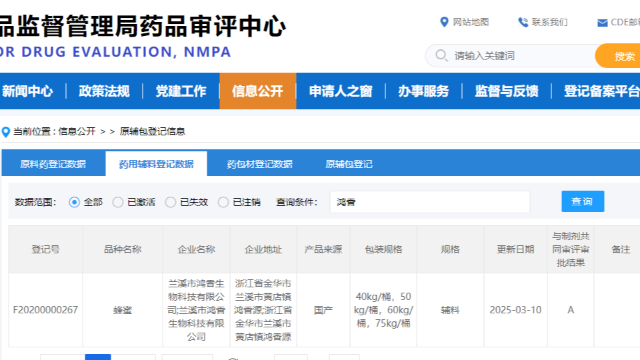The image size is (640, 360).
Task: Open the 信息公开 menu
Action: click(258, 91)
